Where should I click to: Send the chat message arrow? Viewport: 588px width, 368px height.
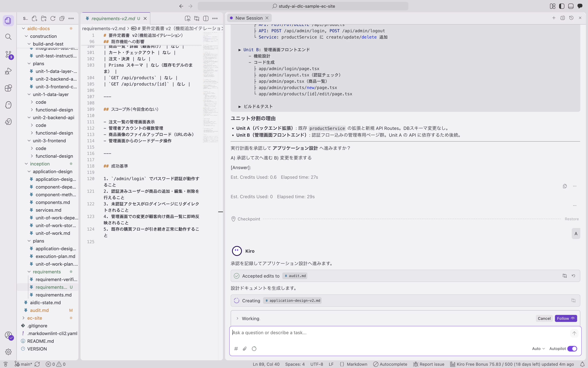[x=574, y=333]
